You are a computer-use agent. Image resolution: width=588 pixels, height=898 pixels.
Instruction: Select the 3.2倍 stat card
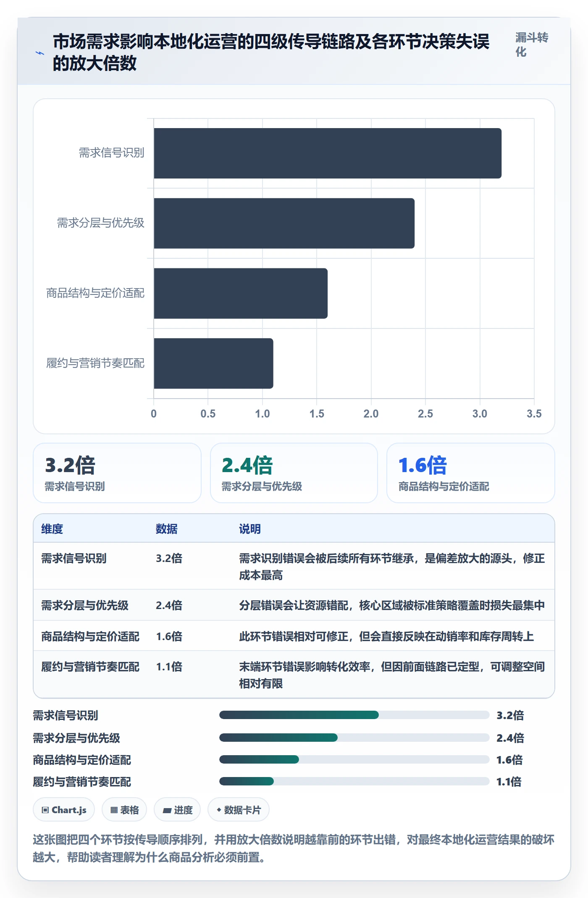117,473
